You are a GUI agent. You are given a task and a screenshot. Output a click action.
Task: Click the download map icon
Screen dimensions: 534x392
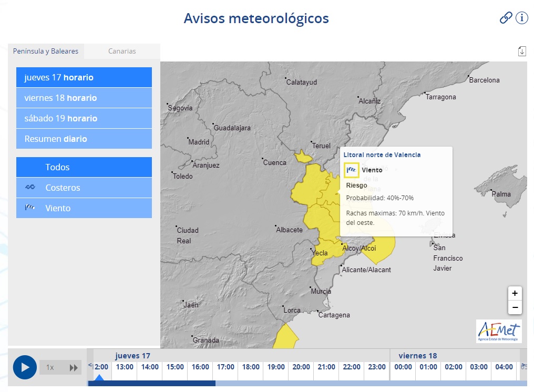coord(521,51)
